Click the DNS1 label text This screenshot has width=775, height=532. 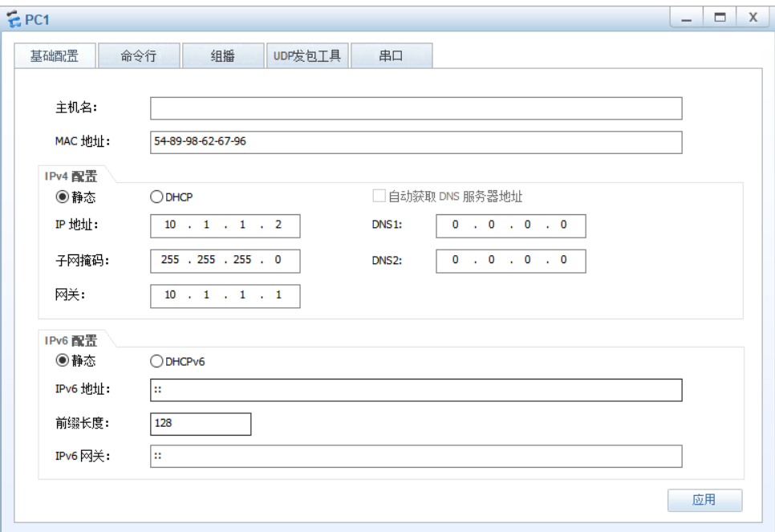(x=387, y=225)
